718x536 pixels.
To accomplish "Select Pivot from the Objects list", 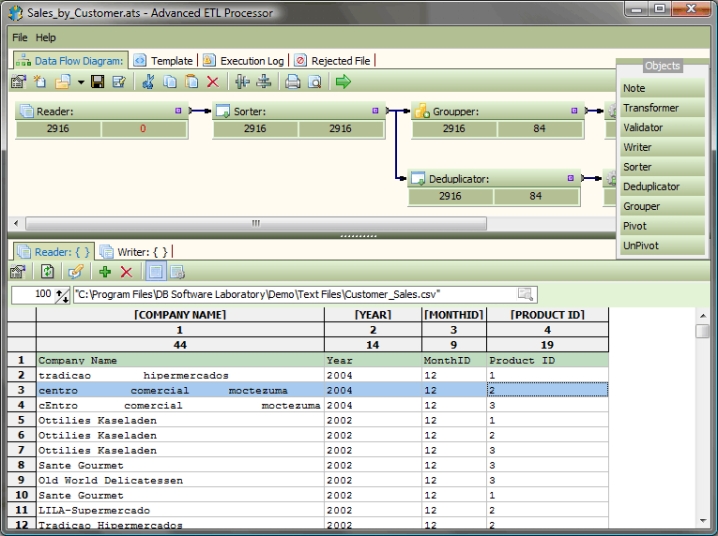I will [x=634, y=226].
